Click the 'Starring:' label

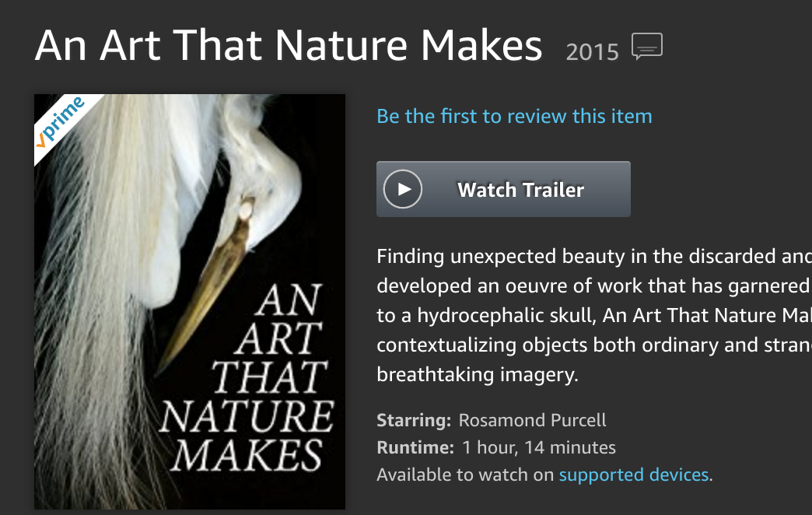pos(414,419)
